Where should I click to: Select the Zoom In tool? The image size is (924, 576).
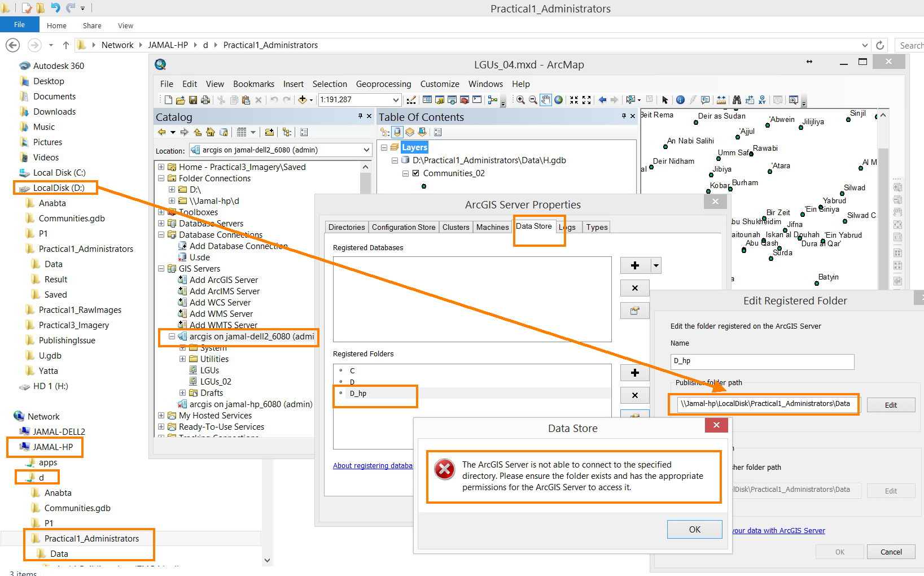[520, 100]
